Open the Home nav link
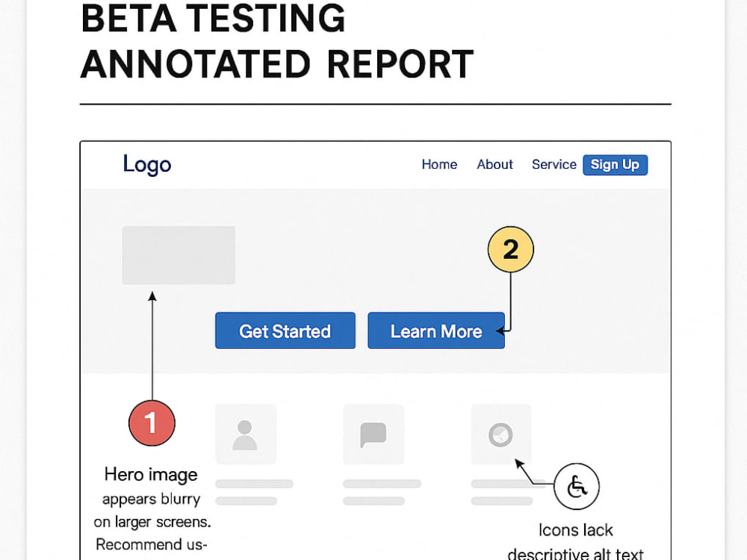Screen dimensions: 747x560 pyautogui.click(x=439, y=164)
